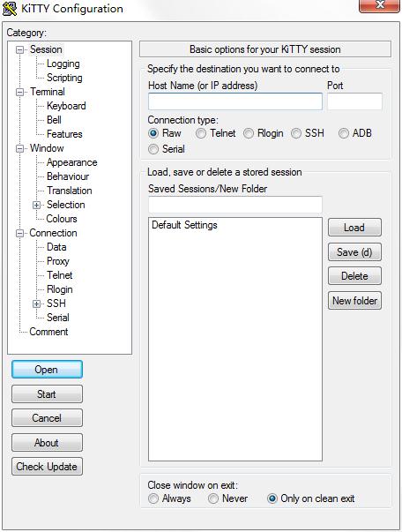Open the Colours settings category

(x=62, y=219)
